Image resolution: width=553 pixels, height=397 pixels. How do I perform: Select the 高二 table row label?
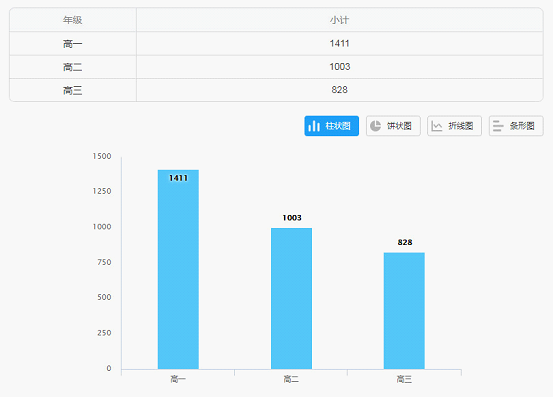point(73,67)
